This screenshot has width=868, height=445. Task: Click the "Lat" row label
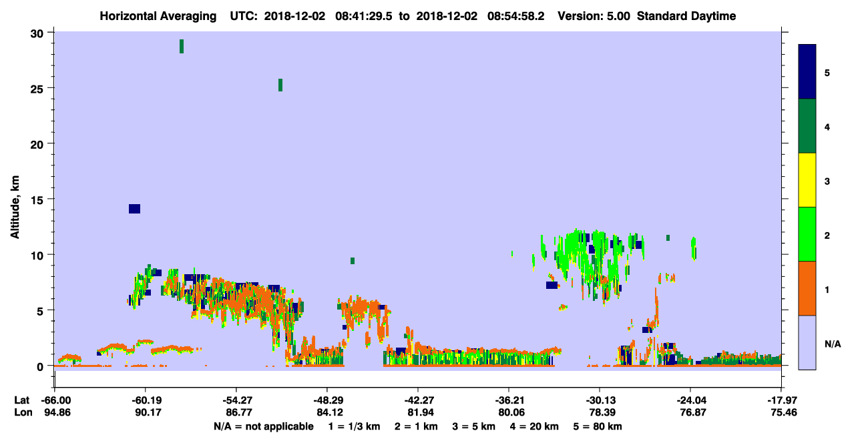(22, 400)
